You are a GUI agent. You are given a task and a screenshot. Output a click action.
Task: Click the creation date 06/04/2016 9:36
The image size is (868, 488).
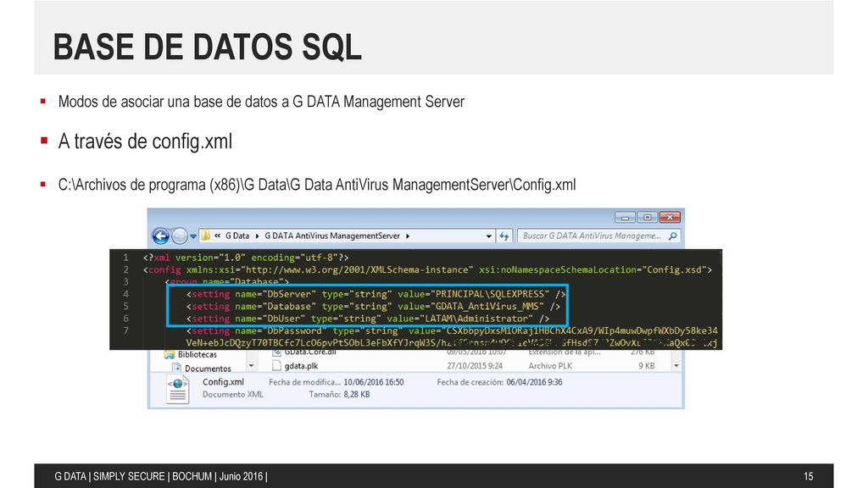(534, 382)
